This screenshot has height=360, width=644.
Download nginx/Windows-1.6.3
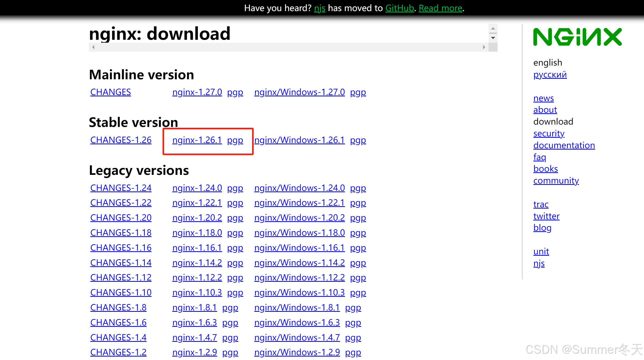click(297, 323)
